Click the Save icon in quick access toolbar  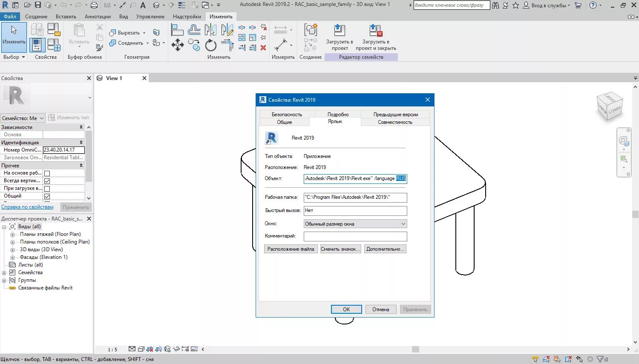tap(37, 5)
